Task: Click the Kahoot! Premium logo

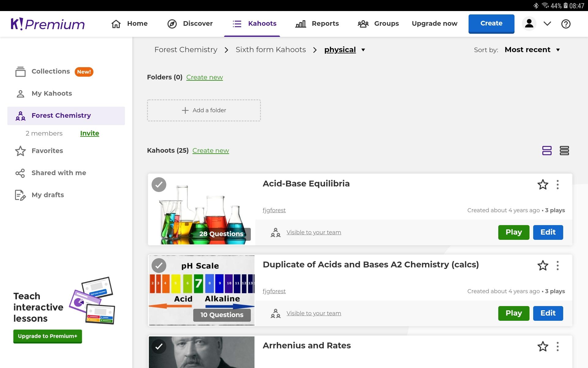Action: pos(48,24)
